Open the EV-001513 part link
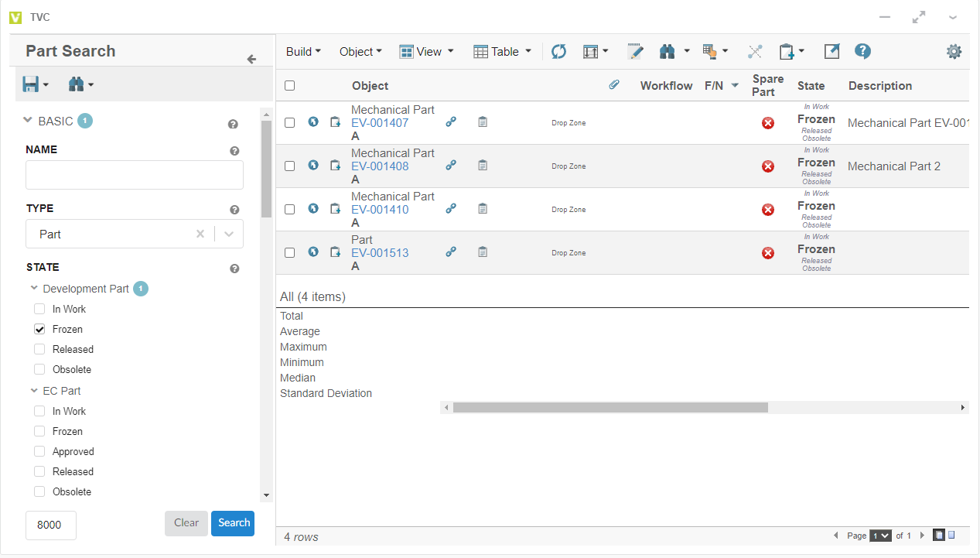Viewport: 980px width, 558px height. click(380, 253)
